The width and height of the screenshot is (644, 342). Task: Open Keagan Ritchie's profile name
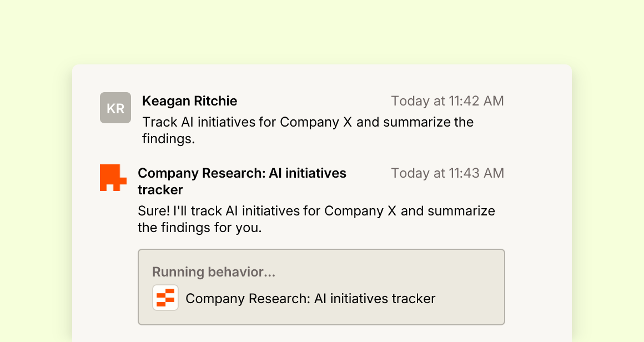pos(190,101)
